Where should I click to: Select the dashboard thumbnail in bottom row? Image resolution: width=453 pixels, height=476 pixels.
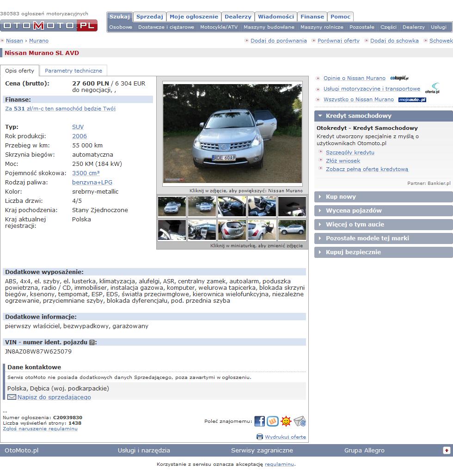click(202, 230)
